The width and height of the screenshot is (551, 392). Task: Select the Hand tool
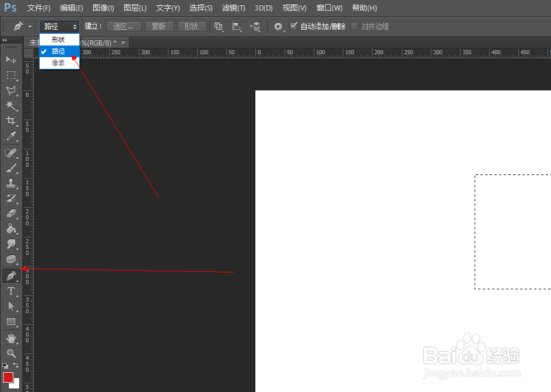(11, 338)
